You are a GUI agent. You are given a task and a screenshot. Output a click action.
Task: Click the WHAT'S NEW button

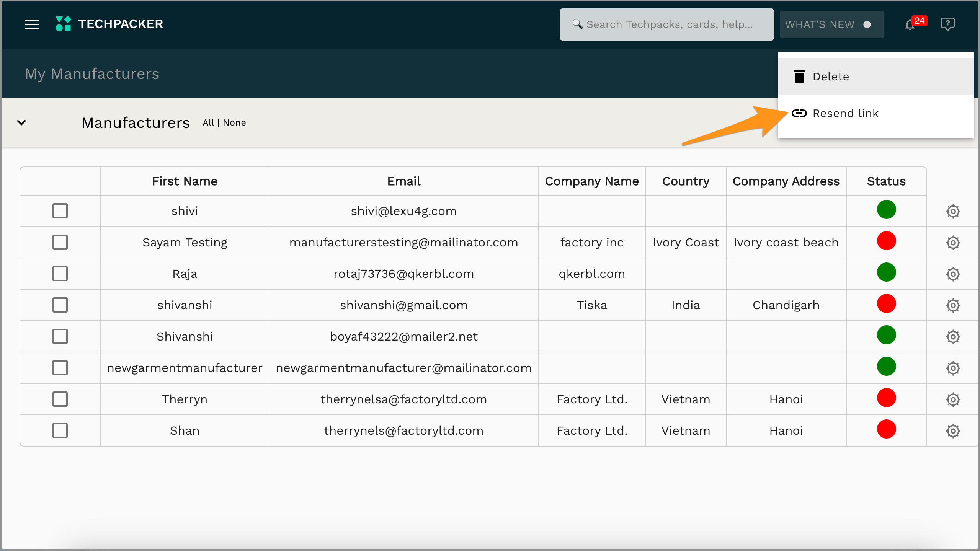[831, 24]
